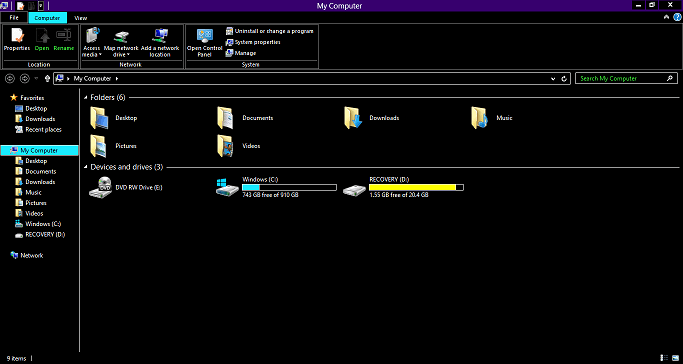Open the Access media menu

click(x=92, y=42)
